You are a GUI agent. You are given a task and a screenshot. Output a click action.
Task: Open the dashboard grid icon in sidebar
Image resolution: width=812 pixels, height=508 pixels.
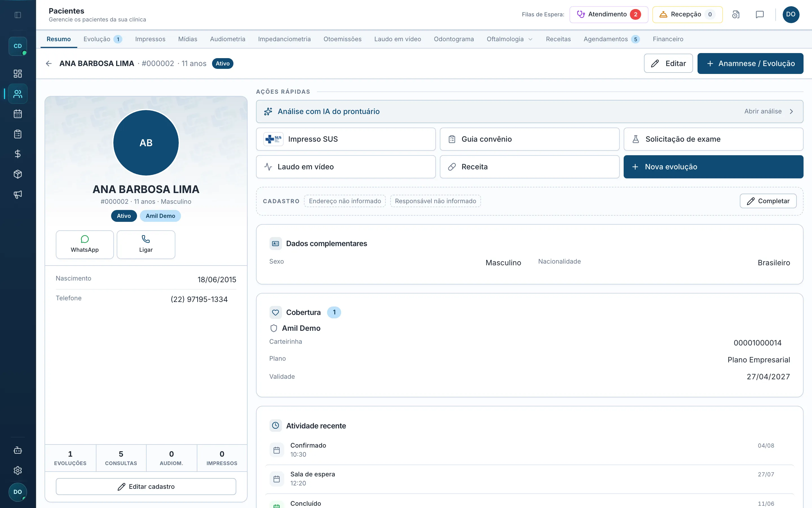(18, 74)
